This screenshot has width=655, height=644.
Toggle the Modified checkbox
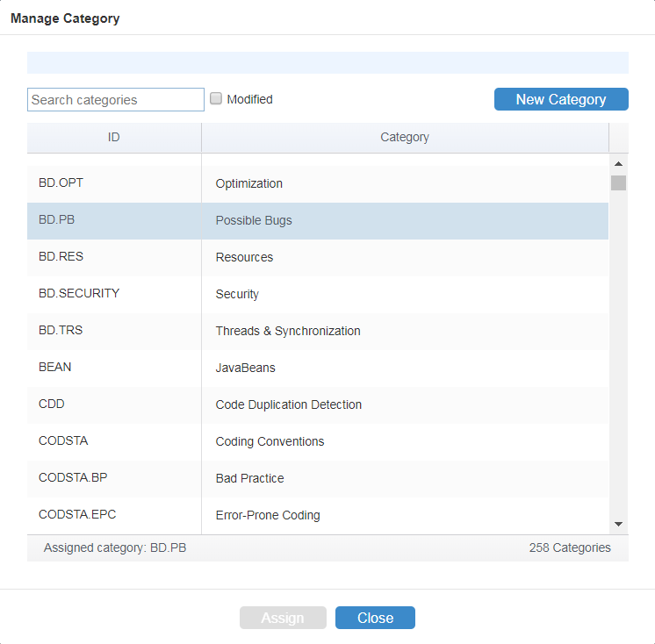pos(215,98)
